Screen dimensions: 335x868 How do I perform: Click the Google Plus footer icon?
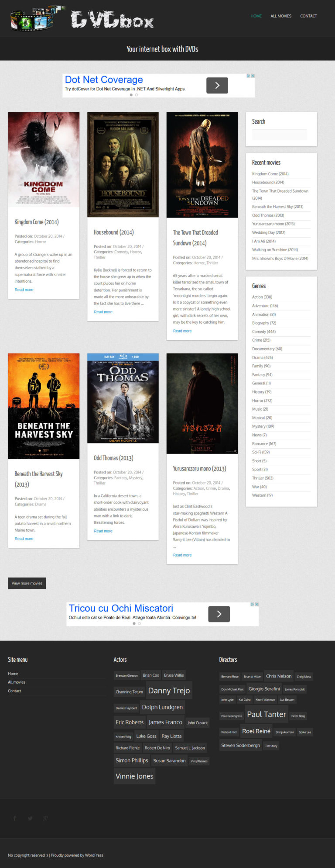[x=46, y=818]
